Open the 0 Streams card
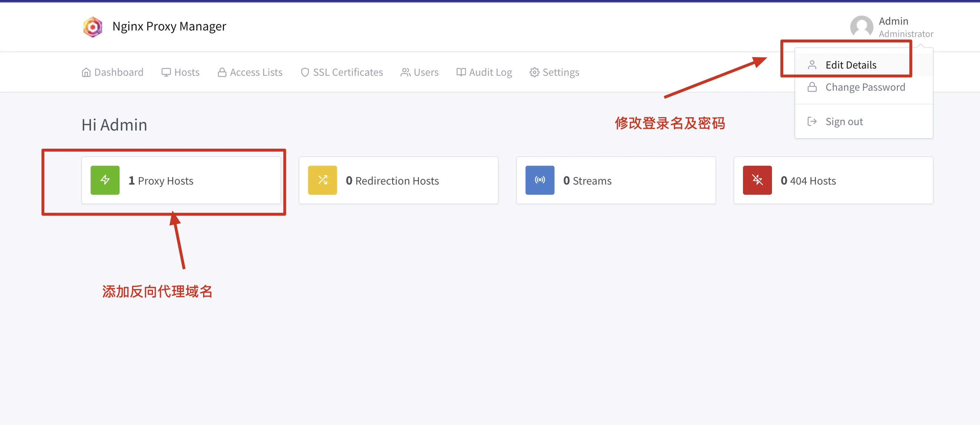Viewport: 980px width, 425px height. click(615, 180)
